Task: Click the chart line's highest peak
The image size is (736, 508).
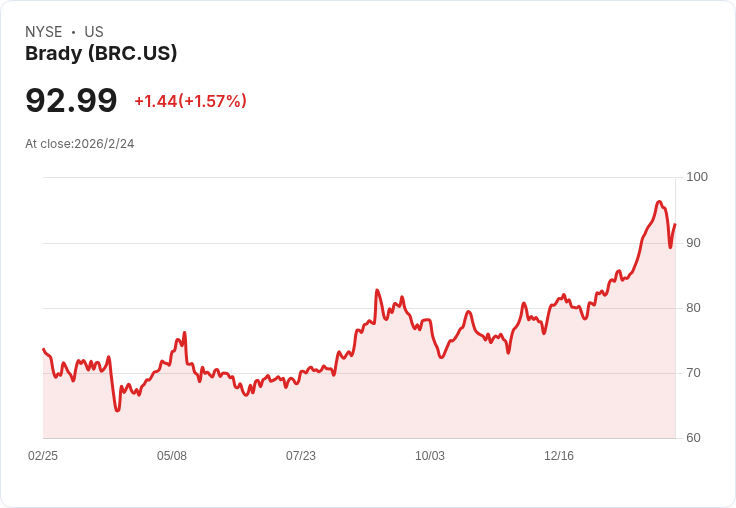Action: tap(659, 202)
